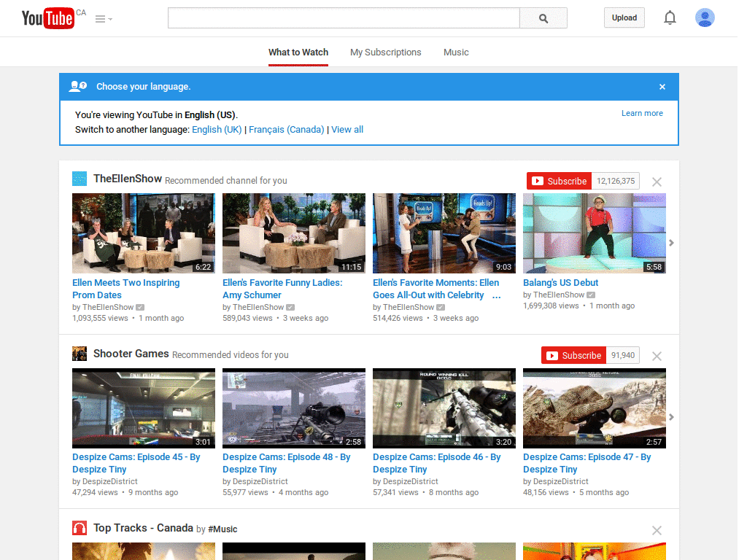The width and height of the screenshot is (747, 560).
Task: Open Shooter Games channel avatar icon
Action: click(80, 354)
